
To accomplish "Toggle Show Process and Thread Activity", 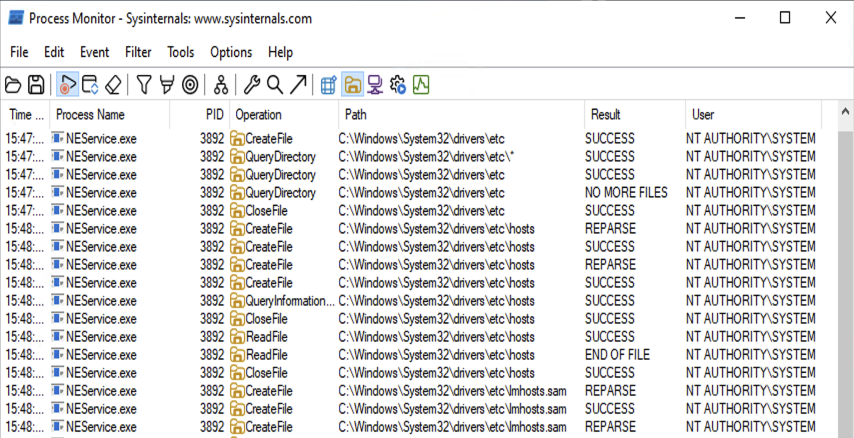I will pyautogui.click(x=398, y=85).
